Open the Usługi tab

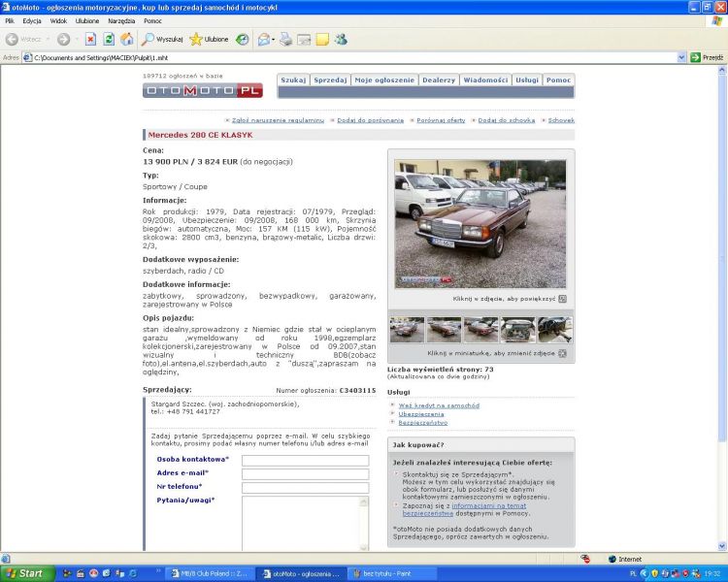(x=527, y=80)
